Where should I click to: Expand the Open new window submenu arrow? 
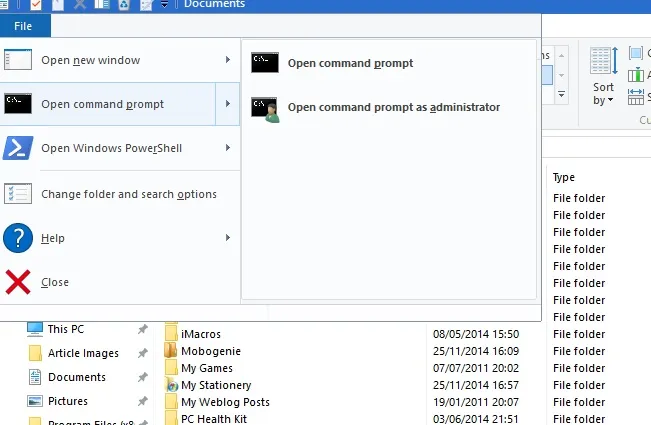click(228, 60)
